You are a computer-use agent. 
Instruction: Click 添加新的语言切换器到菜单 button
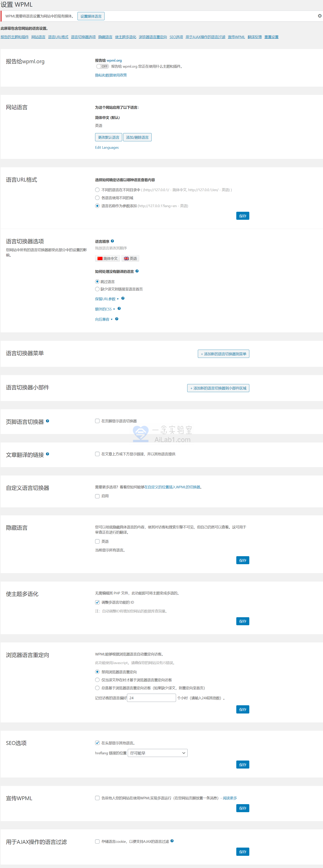223,354
